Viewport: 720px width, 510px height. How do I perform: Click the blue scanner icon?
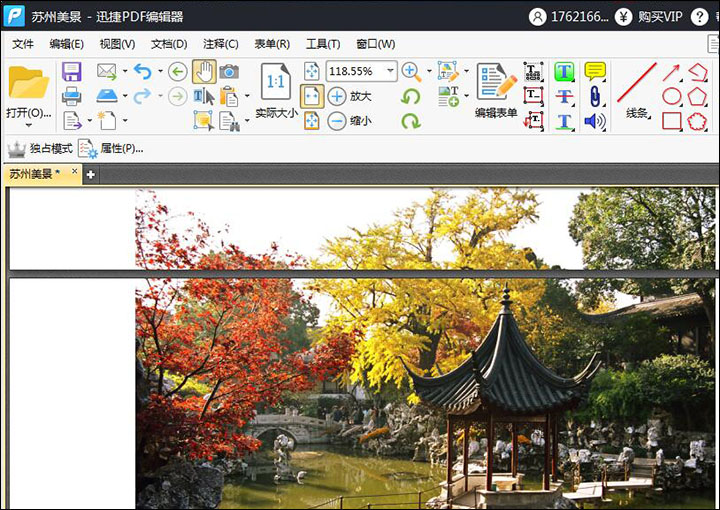[x=107, y=96]
